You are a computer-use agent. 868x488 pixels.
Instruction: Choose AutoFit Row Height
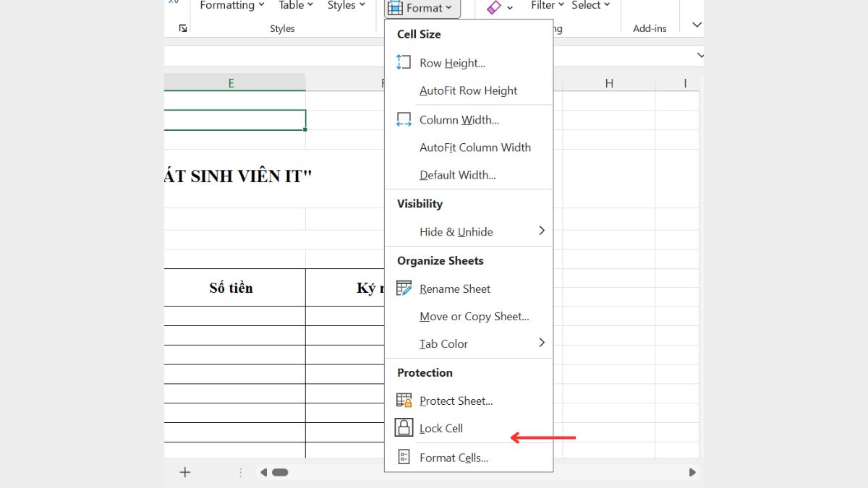[x=468, y=90]
